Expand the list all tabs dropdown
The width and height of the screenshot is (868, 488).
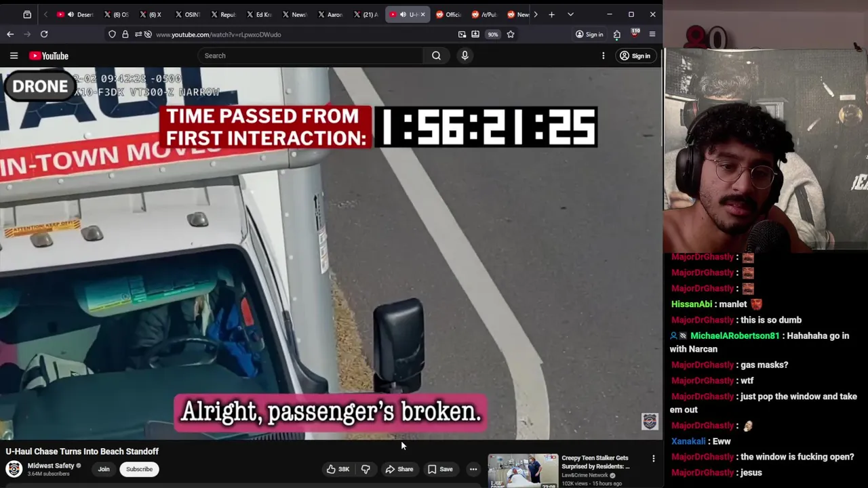(x=570, y=14)
